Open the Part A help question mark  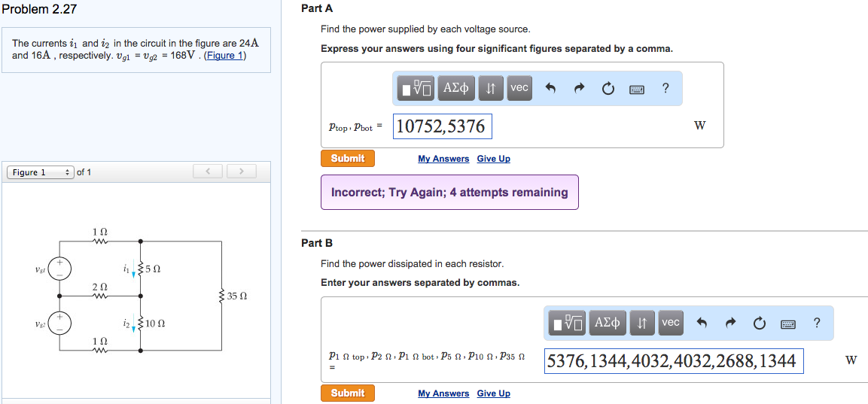point(665,88)
